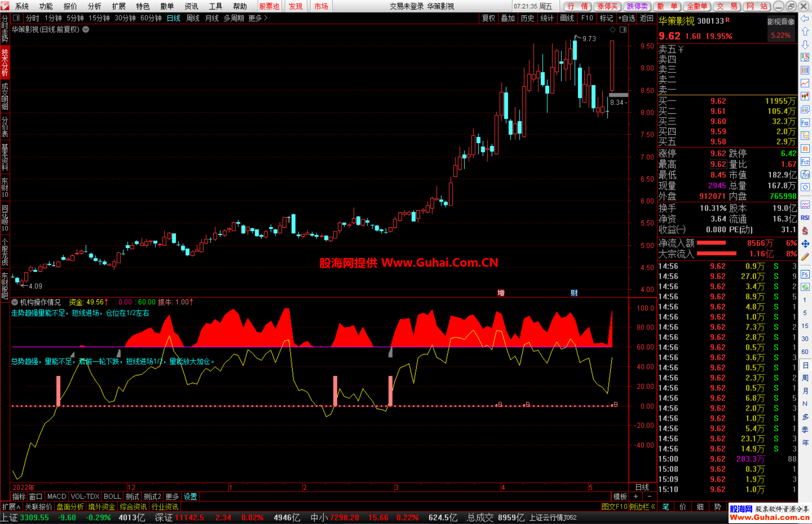Open the candlestick chart icon in right sidebar
Screen dimensions: 812x524
tap(805, 96)
